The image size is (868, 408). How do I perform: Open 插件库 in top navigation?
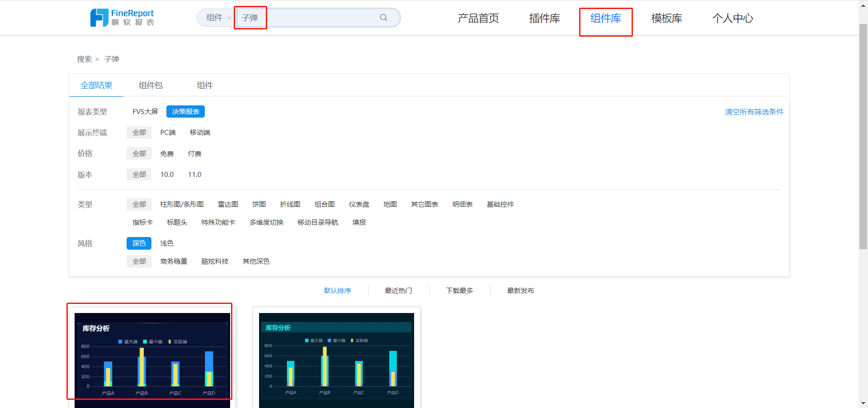coord(544,18)
